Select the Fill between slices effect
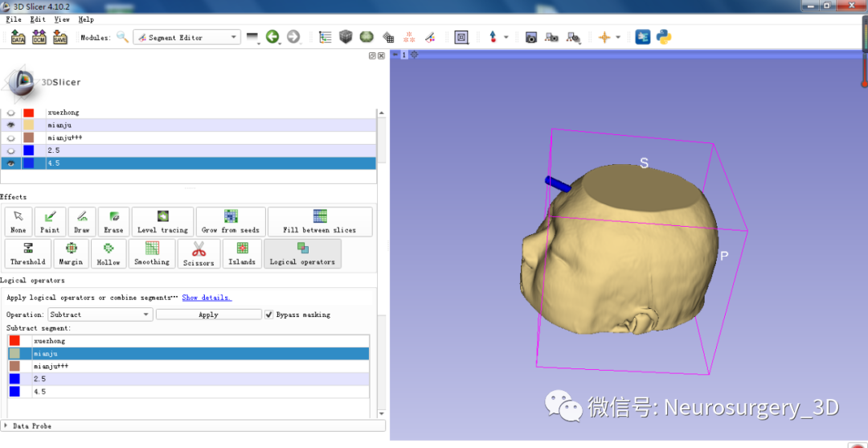The height and width of the screenshot is (448, 868). [x=320, y=222]
